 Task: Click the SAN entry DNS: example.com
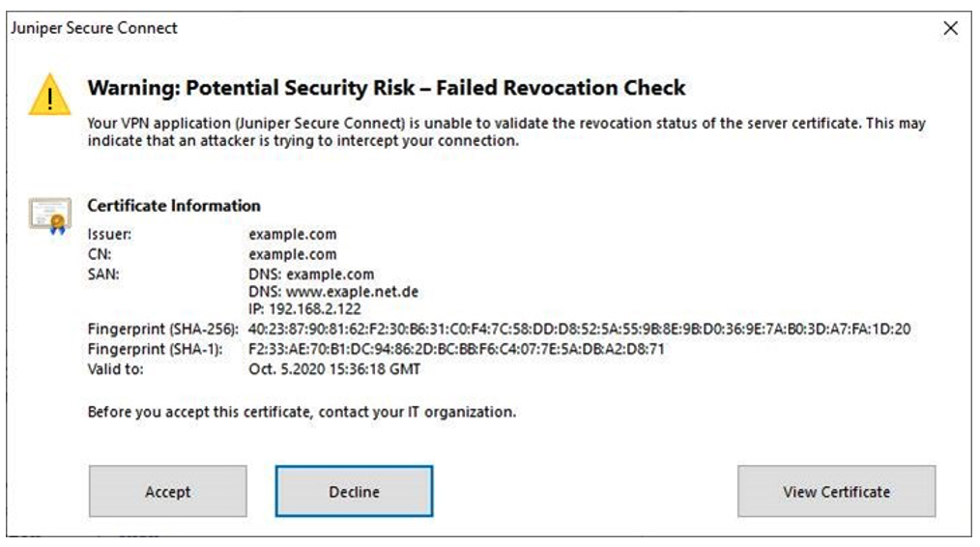(310, 274)
